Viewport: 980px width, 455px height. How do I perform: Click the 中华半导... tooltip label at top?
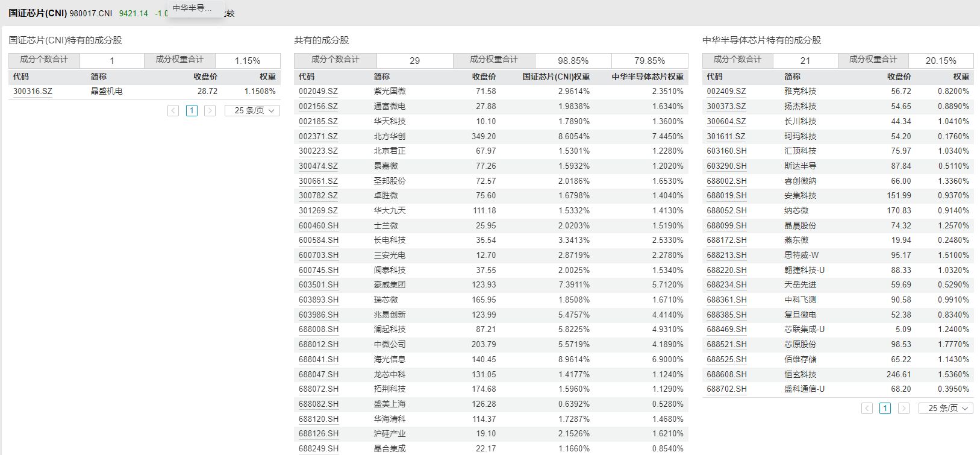pyautogui.click(x=192, y=8)
